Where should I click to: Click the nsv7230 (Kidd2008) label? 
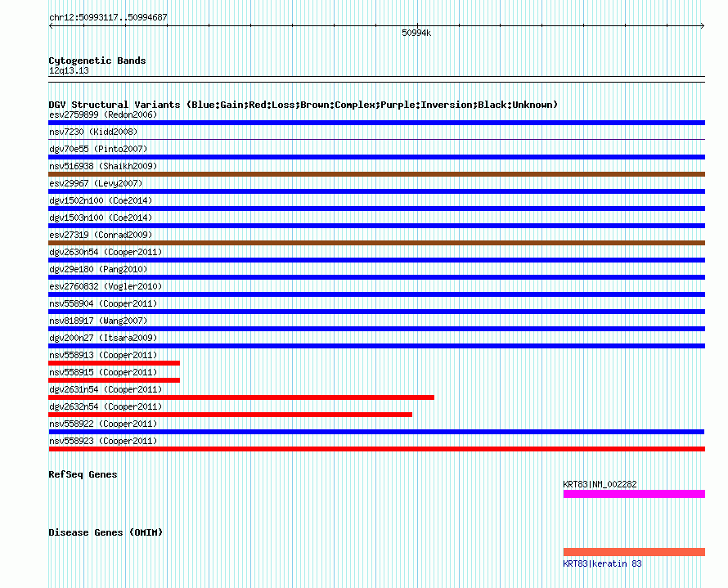pyautogui.click(x=93, y=132)
